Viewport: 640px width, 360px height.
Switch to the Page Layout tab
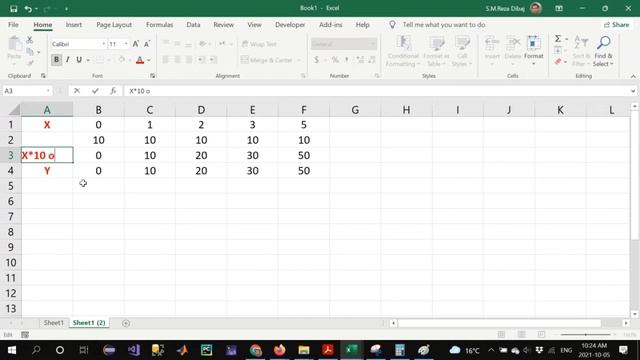point(114,25)
